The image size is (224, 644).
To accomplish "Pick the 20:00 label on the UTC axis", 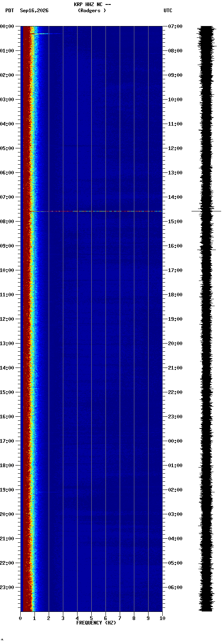I will [x=175, y=344].
